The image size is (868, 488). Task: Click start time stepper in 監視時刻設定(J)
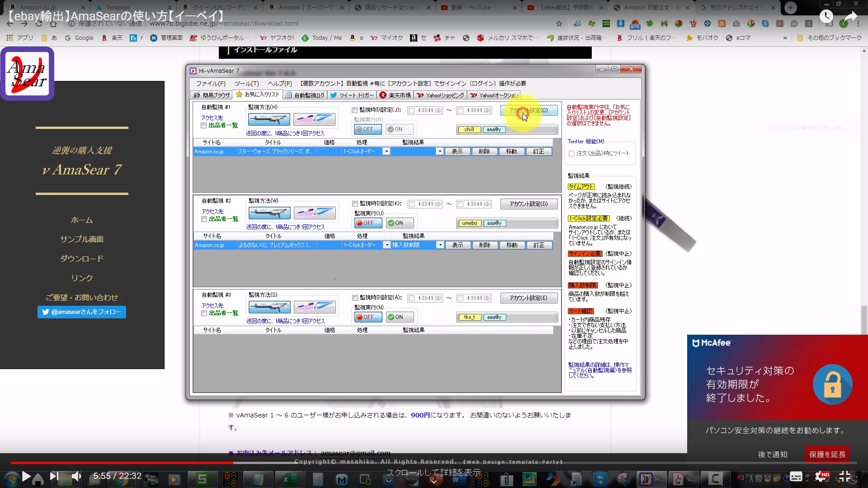coord(439,110)
